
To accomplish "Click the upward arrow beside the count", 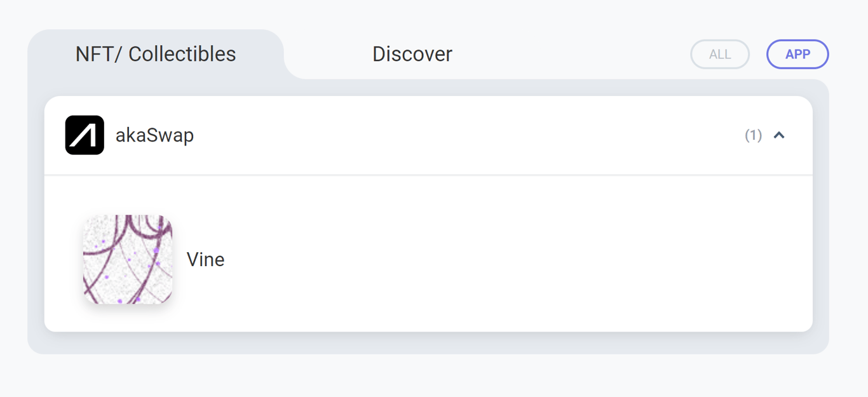I will (x=779, y=135).
